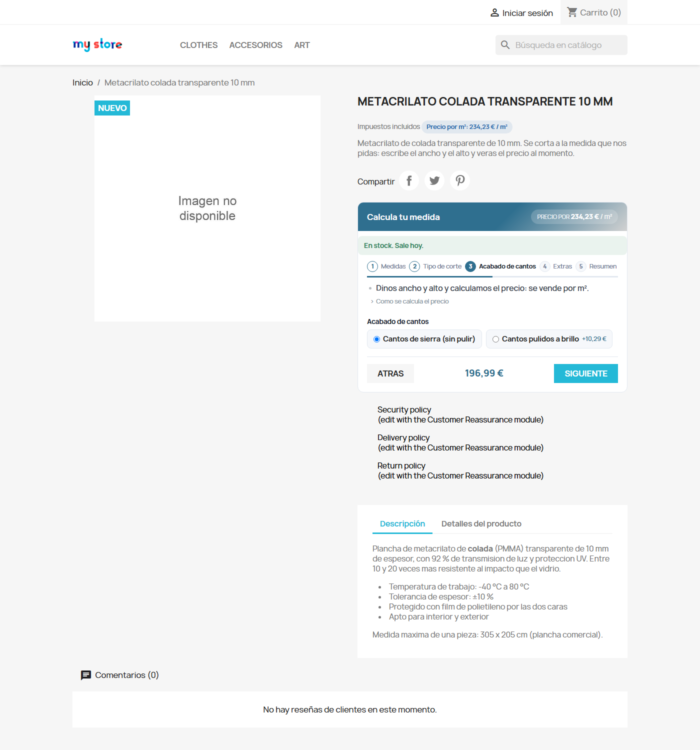Expand Como se calcula el precio
The height and width of the screenshot is (750, 700).
coord(410,301)
